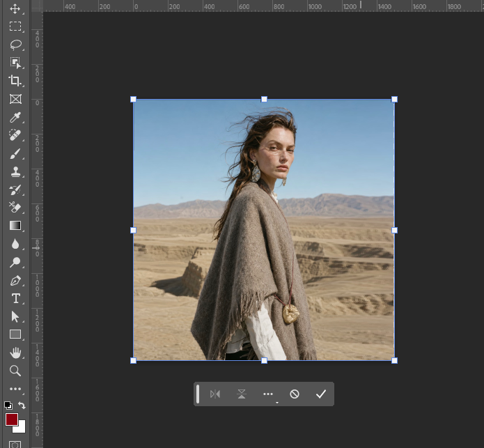Pick the Frame tool
This screenshot has width=484, height=448.
pos(15,99)
